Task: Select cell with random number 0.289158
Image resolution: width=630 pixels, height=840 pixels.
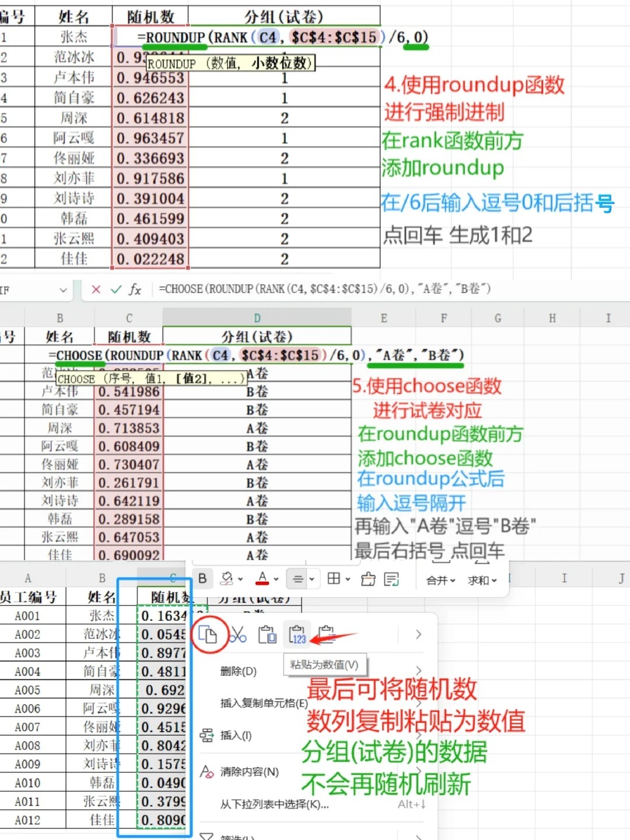Action: 128,519
